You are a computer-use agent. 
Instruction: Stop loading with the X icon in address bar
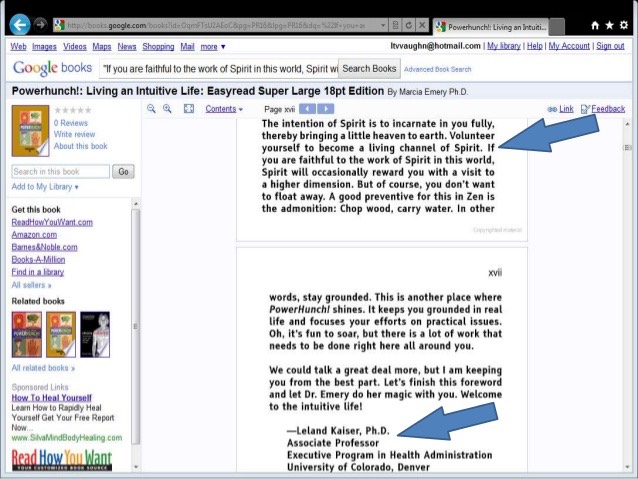click(422, 25)
